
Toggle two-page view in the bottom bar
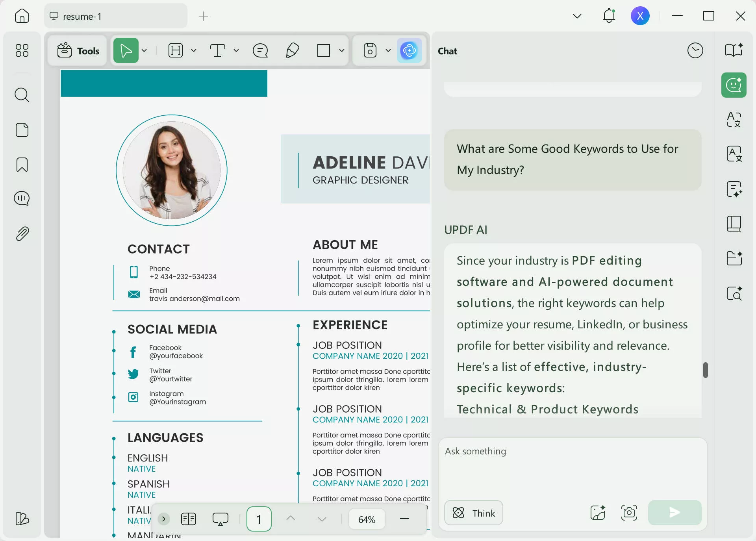coord(188,519)
